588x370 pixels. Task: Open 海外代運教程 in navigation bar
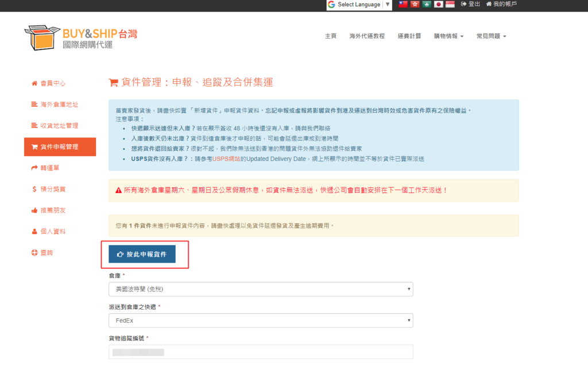click(367, 36)
